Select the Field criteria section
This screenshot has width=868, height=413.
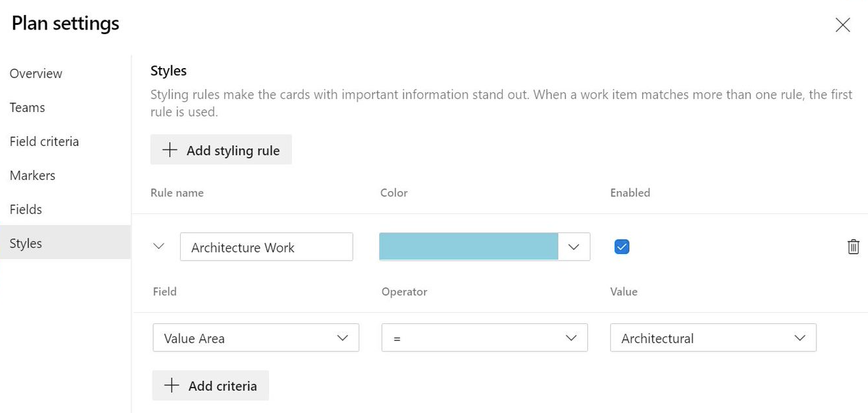point(43,141)
